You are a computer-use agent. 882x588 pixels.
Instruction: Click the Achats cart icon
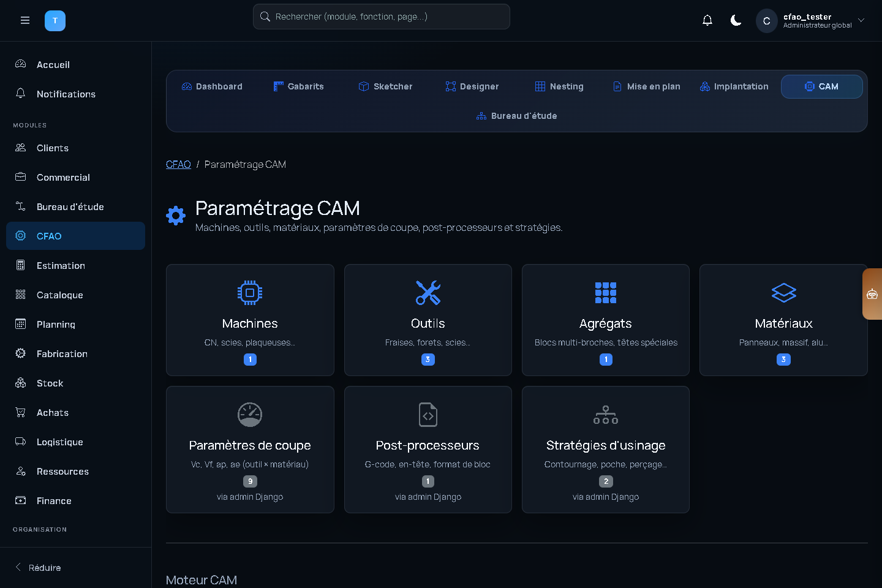click(20, 412)
